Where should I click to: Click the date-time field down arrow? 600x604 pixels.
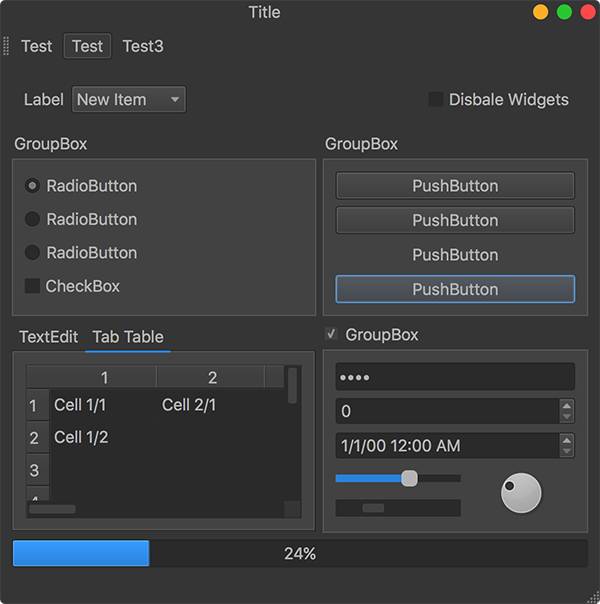click(x=567, y=451)
